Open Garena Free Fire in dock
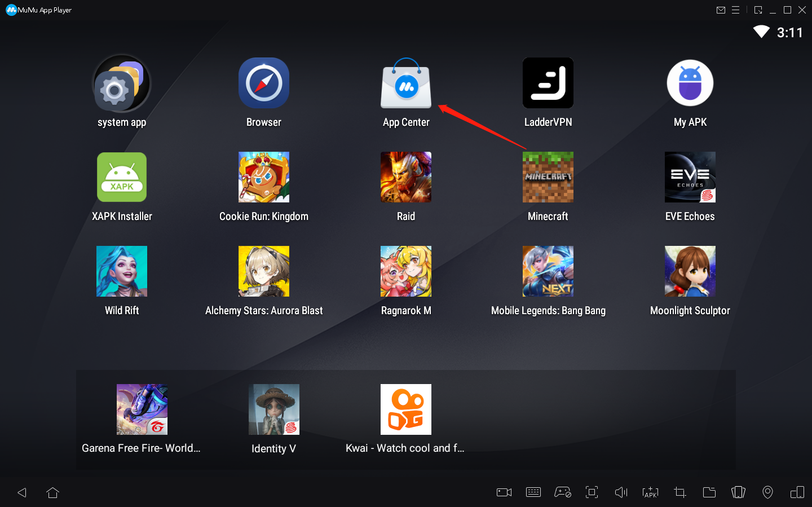This screenshot has height=507, width=812. point(142,409)
